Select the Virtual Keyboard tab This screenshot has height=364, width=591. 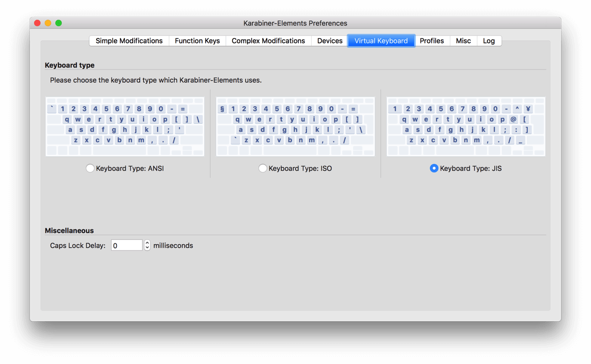(381, 41)
